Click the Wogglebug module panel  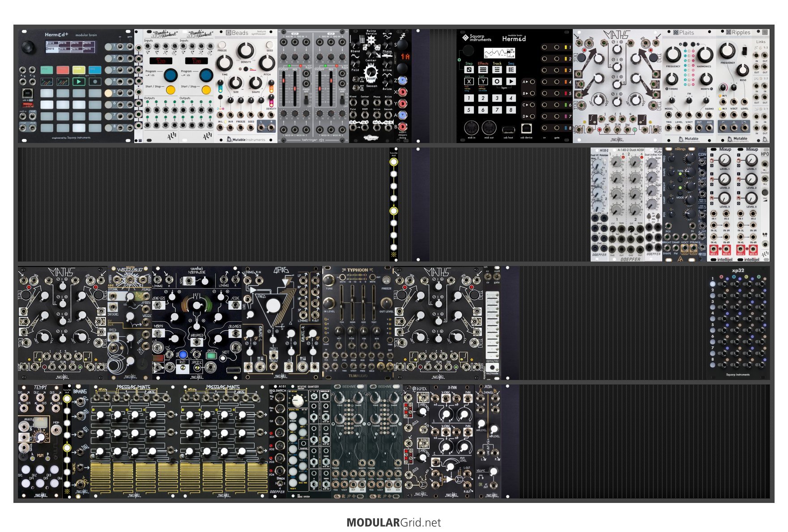130,323
